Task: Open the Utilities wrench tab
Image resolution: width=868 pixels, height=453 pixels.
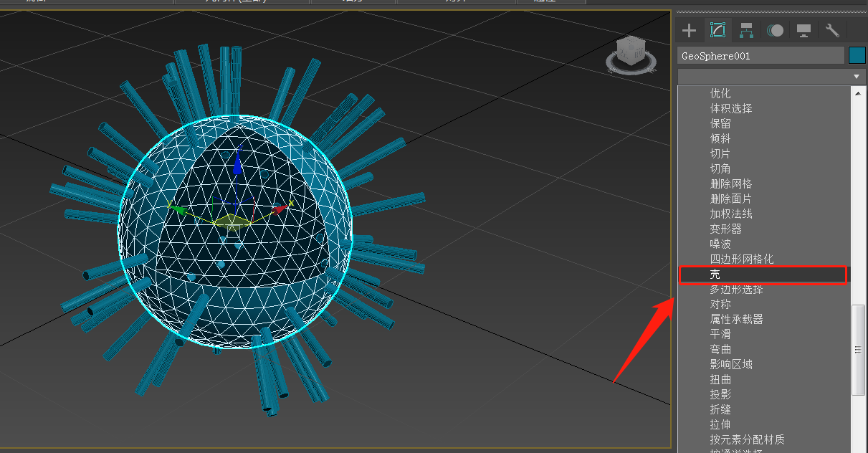Action: (x=832, y=30)
